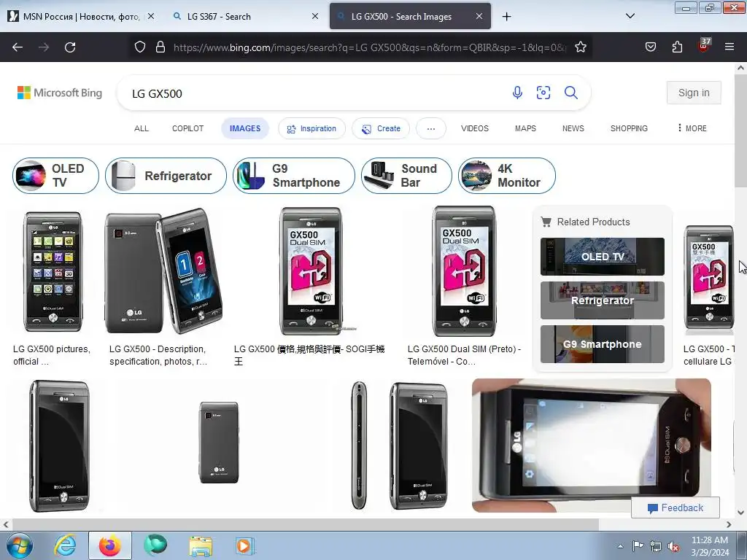Go back to previous page
Screen dimensions: 747x560
pyautogui.click(x=18, y=47)
